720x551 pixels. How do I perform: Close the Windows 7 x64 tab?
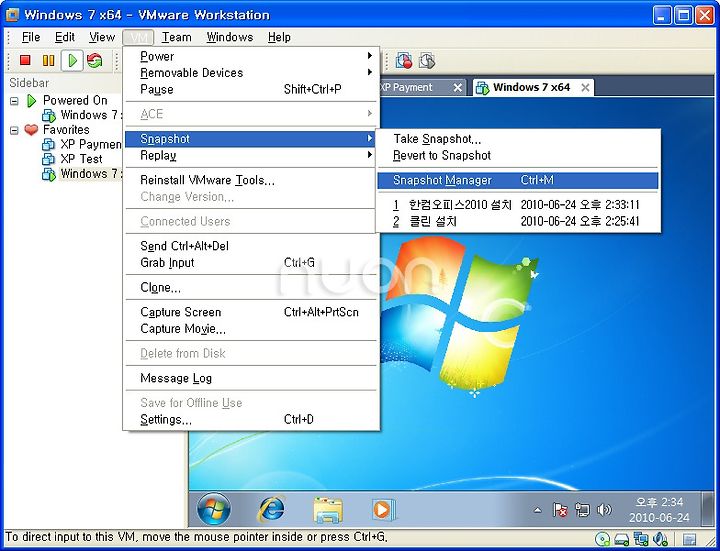(585, 88)
